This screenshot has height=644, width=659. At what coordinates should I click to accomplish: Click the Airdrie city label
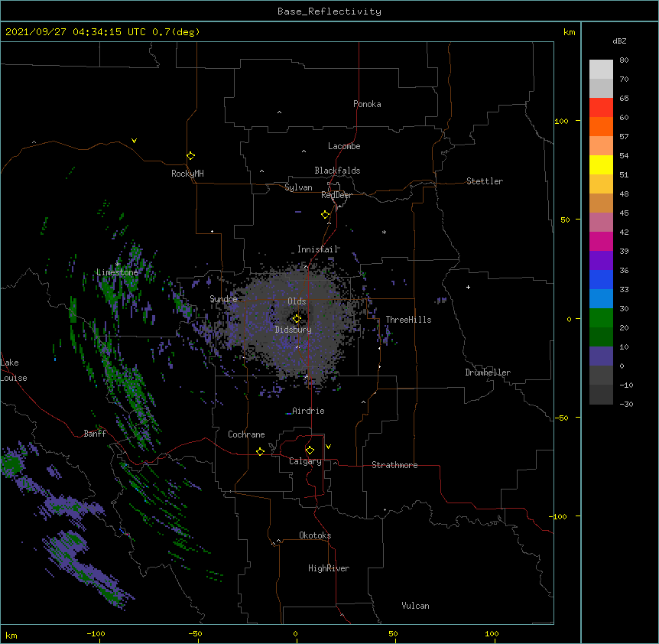point(308,411)
